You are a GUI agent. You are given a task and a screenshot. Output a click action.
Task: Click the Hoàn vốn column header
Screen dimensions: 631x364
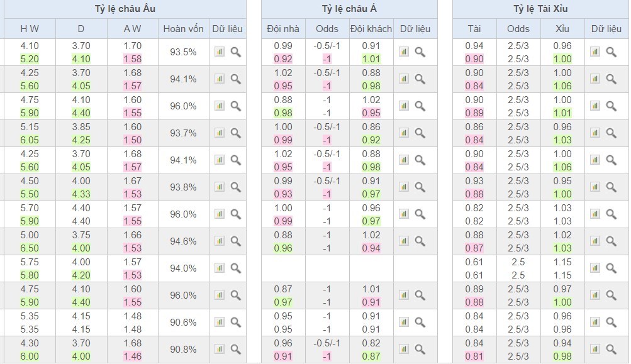pos(183,29)
